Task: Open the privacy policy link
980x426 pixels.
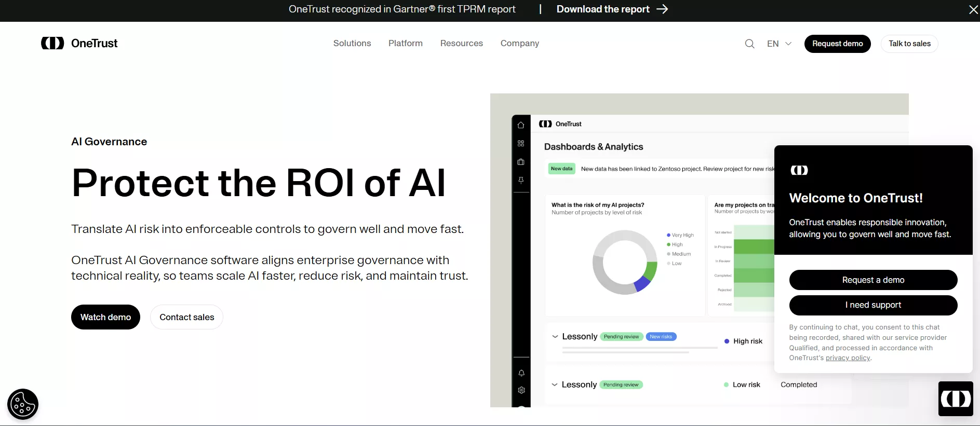Action: click(848, 358)
